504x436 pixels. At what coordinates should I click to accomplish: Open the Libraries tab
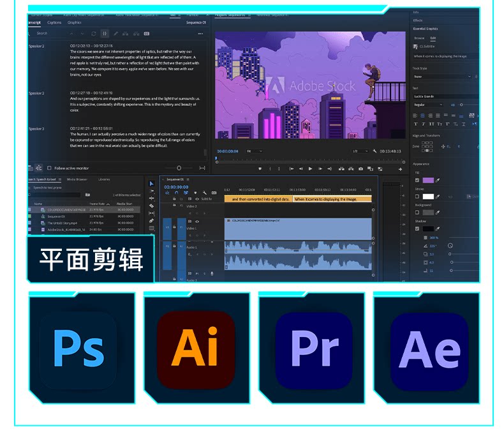point(104,179)
